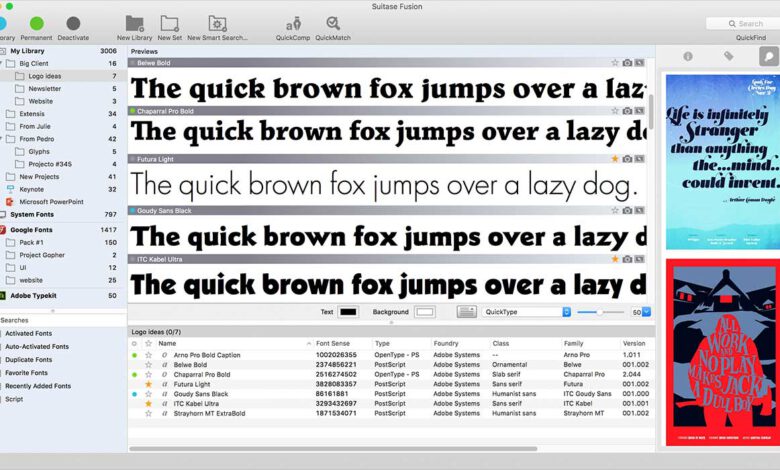Click the black Text color swatch
This screenshot has width=780, height=470.
(x=348, y=312)
